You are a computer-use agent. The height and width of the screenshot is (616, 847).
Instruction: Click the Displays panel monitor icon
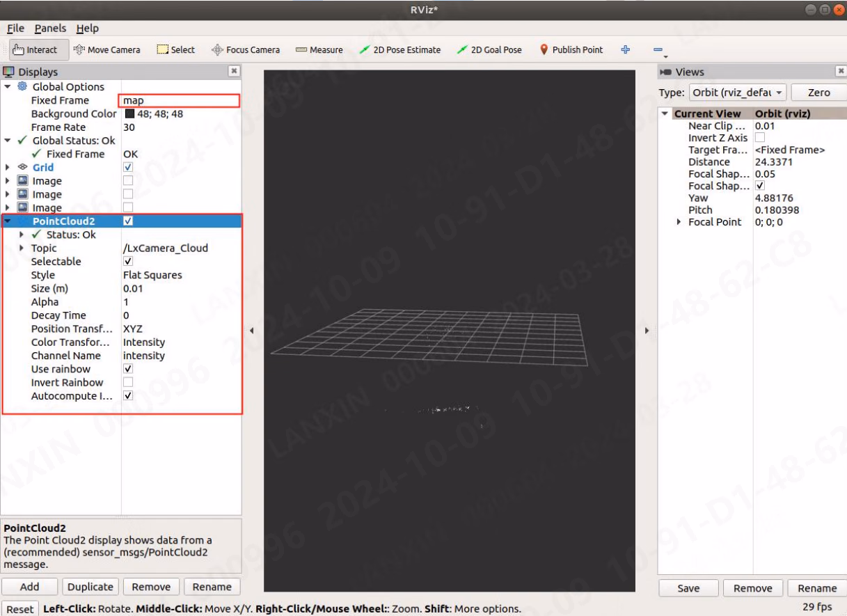(9, 71)
